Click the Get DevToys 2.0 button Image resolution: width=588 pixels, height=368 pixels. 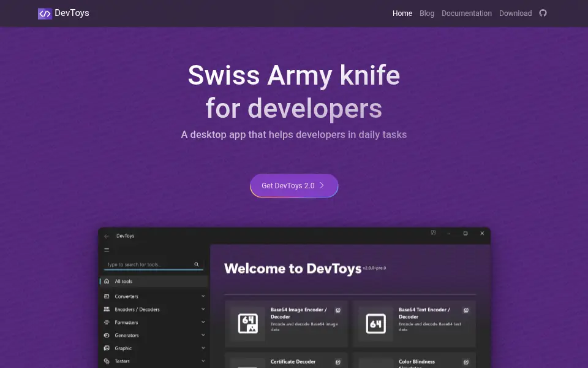[294, 185]
